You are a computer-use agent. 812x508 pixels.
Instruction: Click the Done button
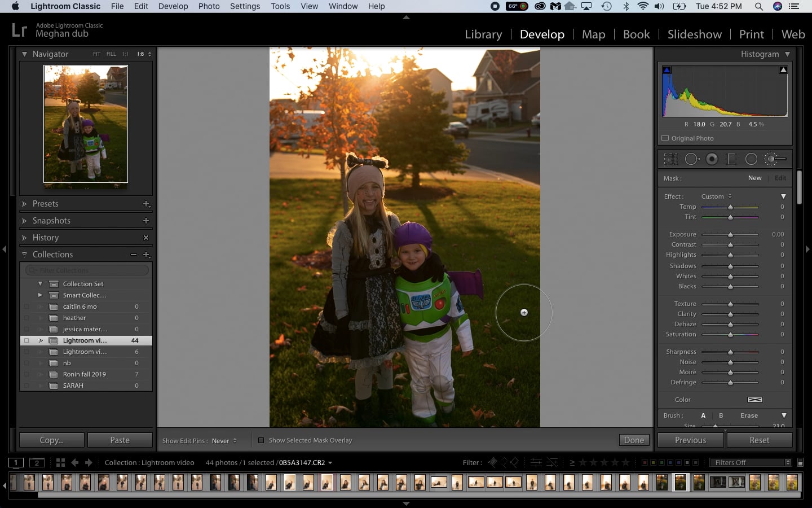pyautogui.click(x=634, y=440)
